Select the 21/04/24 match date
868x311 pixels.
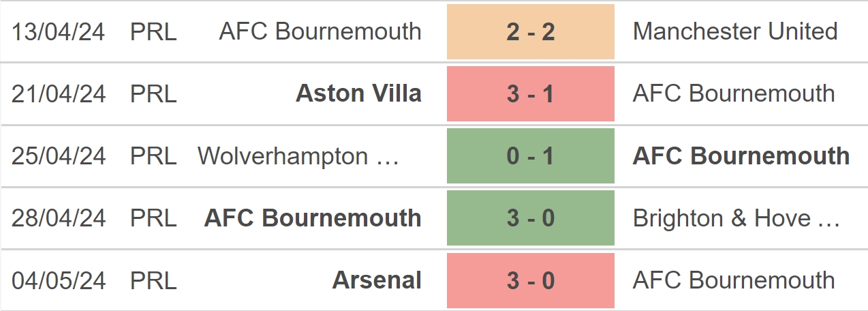pos(59,93)
